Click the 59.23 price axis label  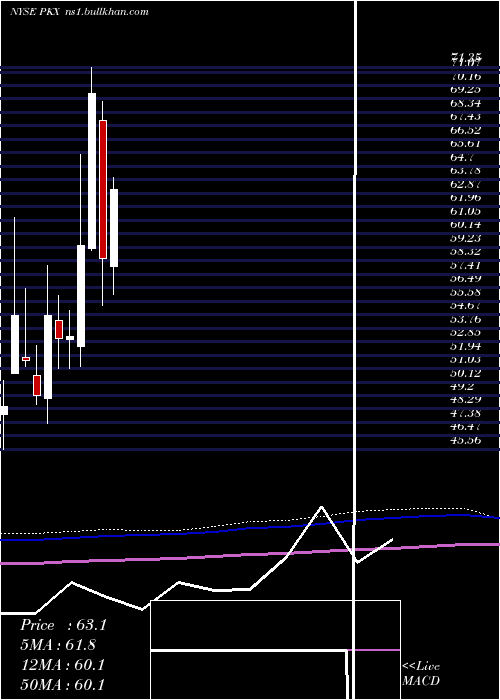click(466, 238)
